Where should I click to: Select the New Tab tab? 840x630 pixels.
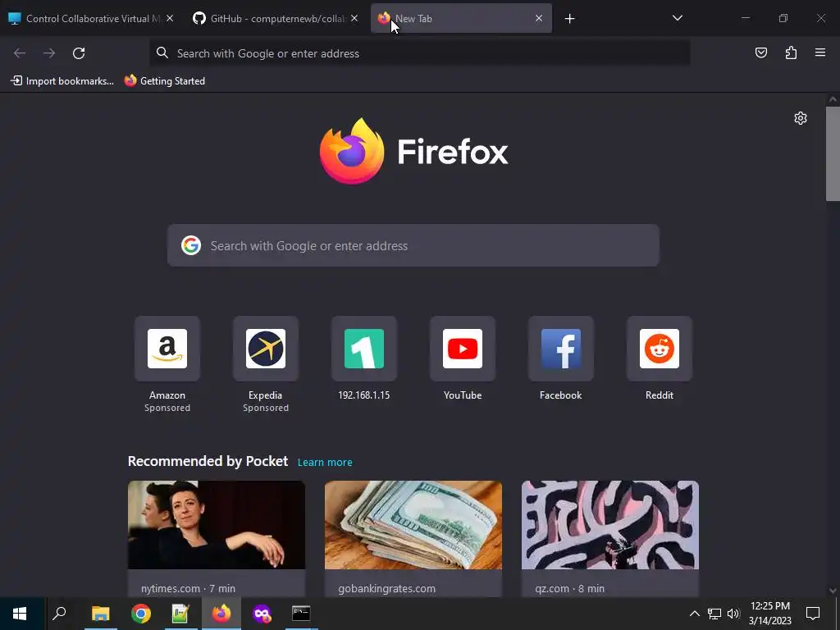pos(461,18)
